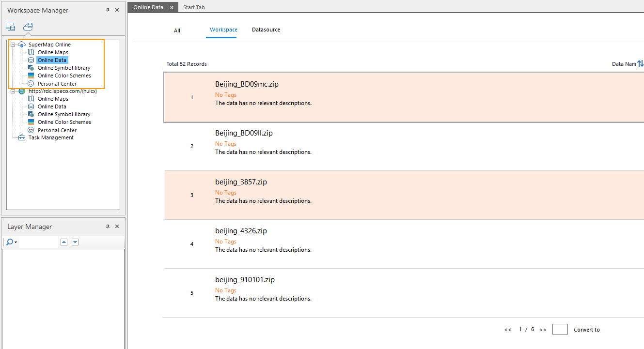Click the Layer Manager search magnifier icon
The height and width of the screenshot is (349, 644).
tap(9, 242)
